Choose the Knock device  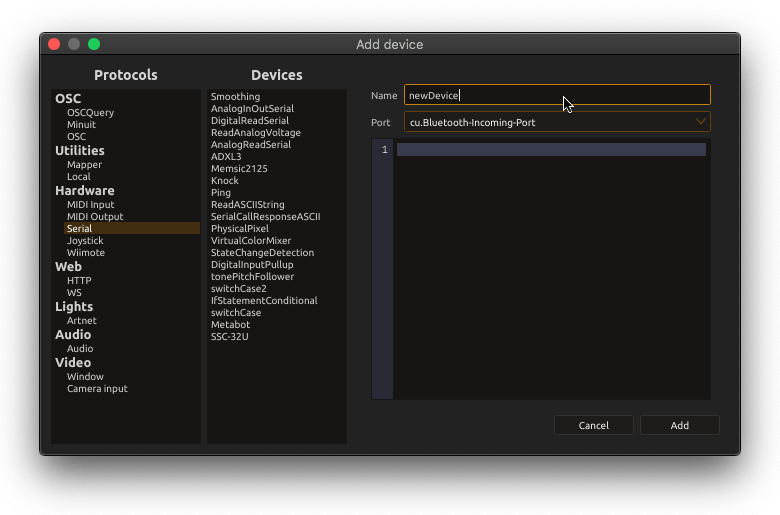tap(224, 181)
